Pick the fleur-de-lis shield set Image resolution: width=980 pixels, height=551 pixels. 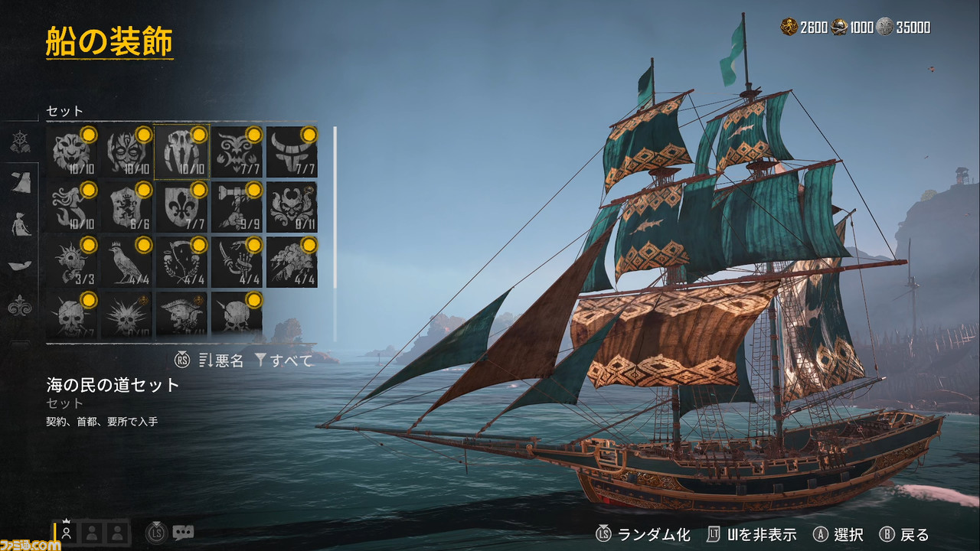tap(181, 207)
